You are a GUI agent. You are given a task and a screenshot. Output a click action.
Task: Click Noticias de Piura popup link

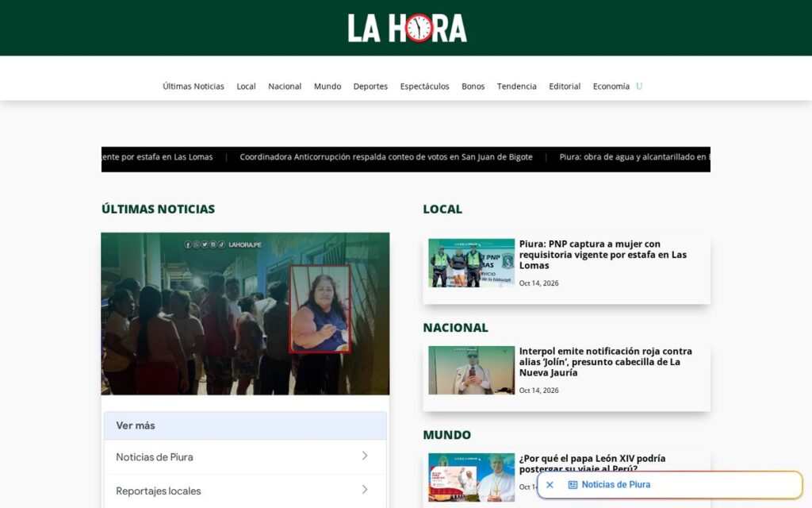point(615,485)
